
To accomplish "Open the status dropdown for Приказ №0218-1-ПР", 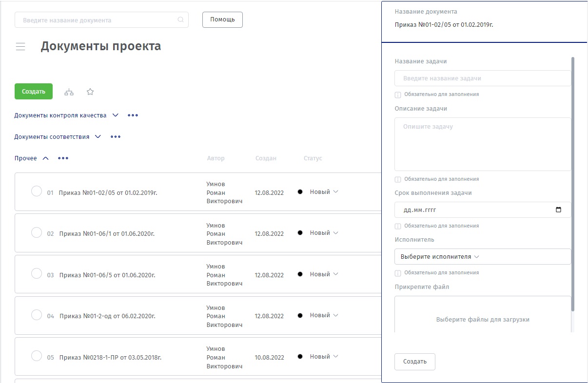I will tap(324, 357).
